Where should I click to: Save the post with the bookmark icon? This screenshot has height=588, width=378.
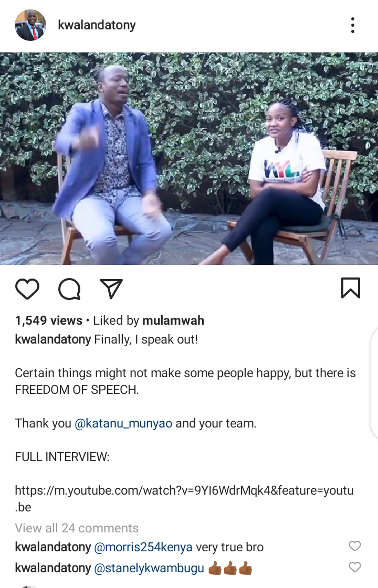tap(351, 288)
